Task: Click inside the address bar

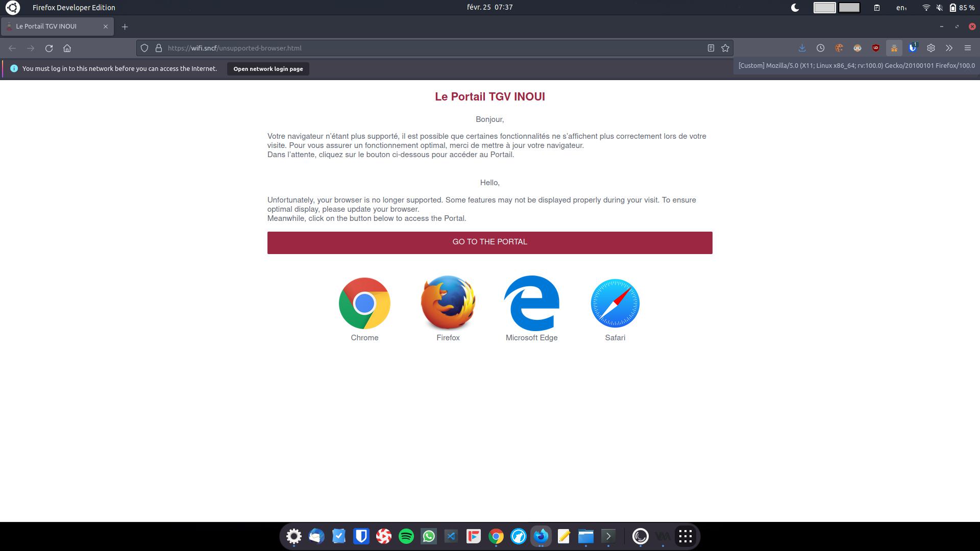Action: point(357,47)
